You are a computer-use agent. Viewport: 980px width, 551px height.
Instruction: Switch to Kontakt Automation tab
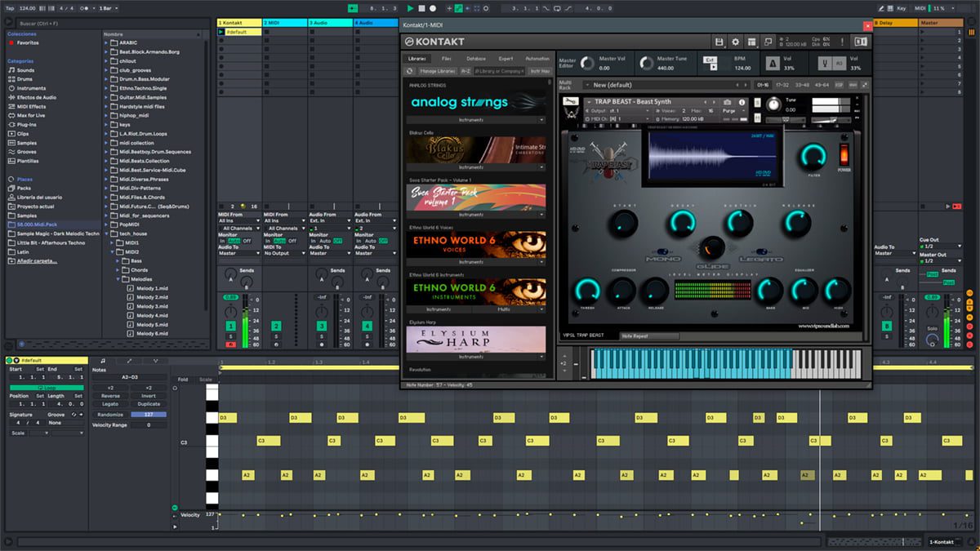[537, 59]
